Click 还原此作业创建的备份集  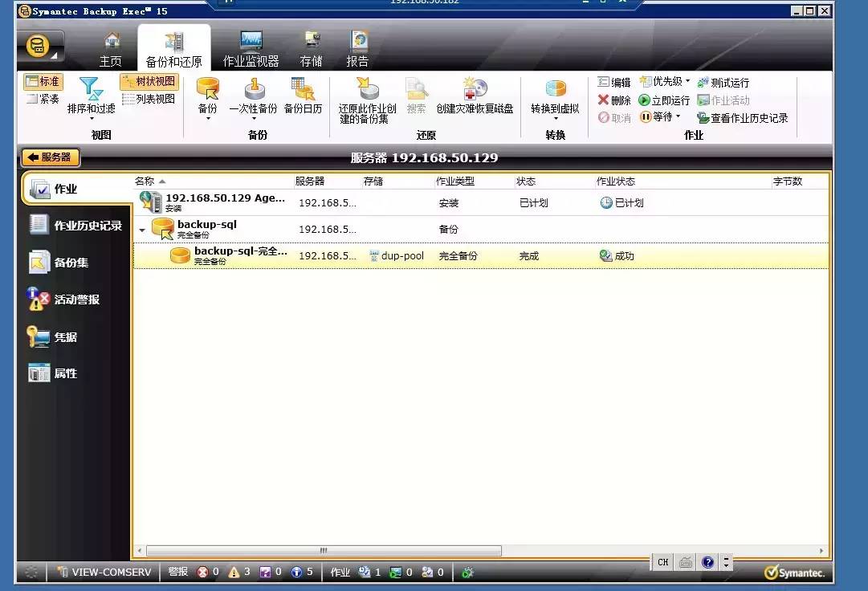point(368,100)
